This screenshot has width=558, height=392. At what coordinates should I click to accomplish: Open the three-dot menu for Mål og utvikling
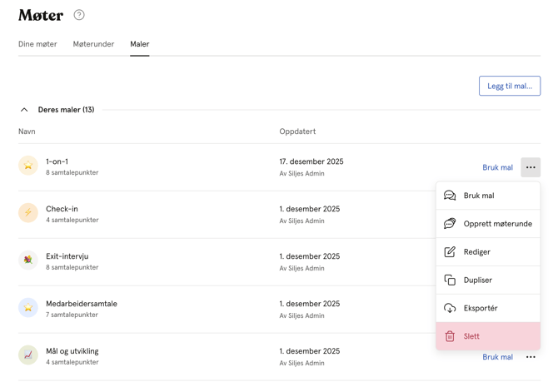(531, 357)
